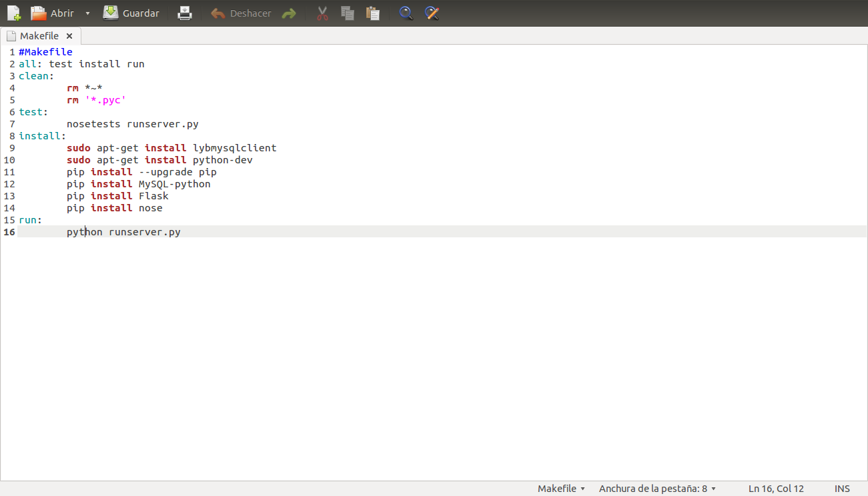The width and height of the screenshot is (868, 496).
Task: Toggle insert mode via INS indicator
Action: (x=842, y=488)
